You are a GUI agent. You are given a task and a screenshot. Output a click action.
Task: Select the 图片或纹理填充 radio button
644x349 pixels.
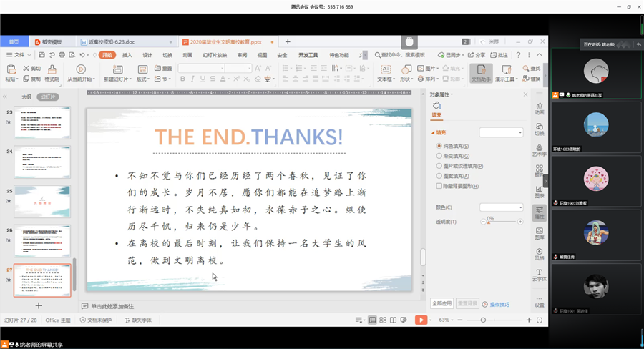[x=439, y=166]
